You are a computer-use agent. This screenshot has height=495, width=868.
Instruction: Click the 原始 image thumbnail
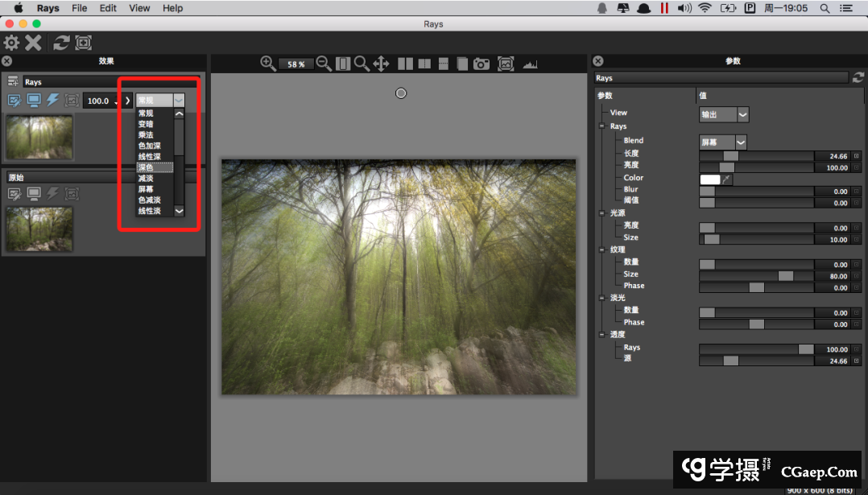(39, 229)
